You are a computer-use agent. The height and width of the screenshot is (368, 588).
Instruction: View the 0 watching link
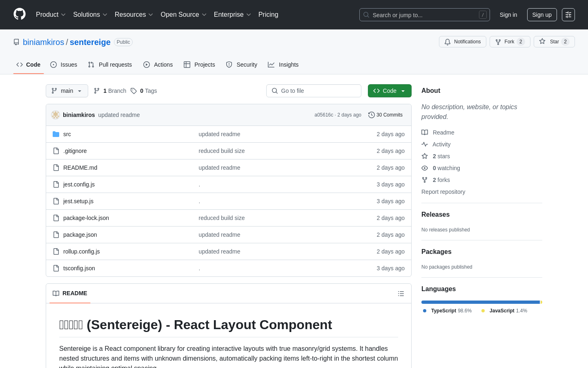441,168
